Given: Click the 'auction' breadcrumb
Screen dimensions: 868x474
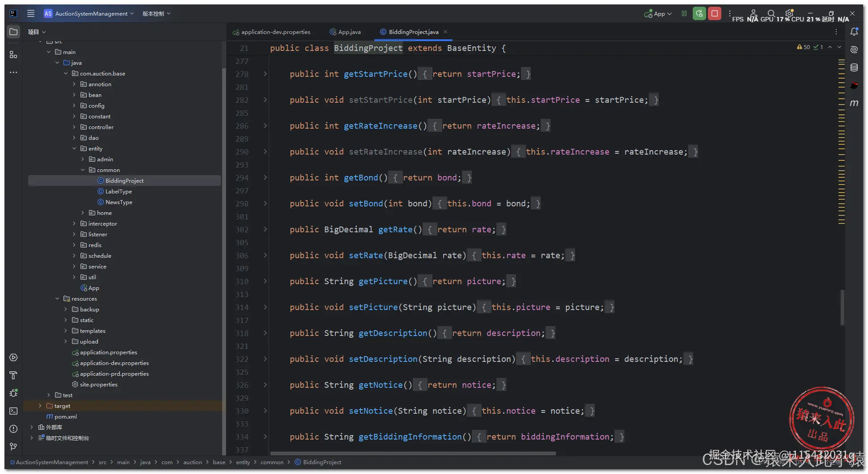Looking at the screenshot, I should point(193,462).
